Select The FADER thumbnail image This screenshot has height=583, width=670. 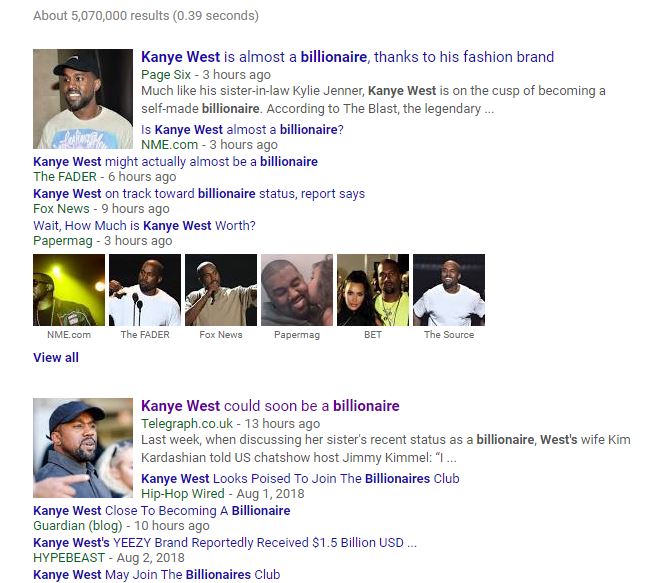tap(145, 290)
